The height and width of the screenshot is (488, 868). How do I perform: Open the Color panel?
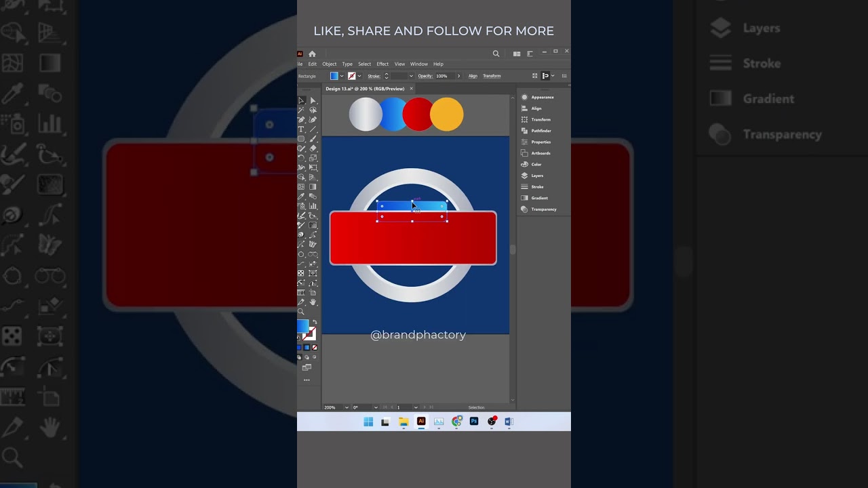pos(531,164)
